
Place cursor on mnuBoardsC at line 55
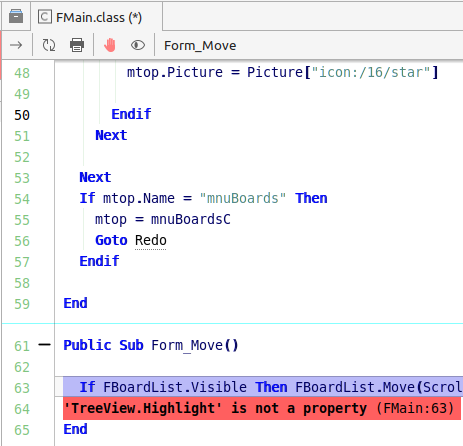191,219
